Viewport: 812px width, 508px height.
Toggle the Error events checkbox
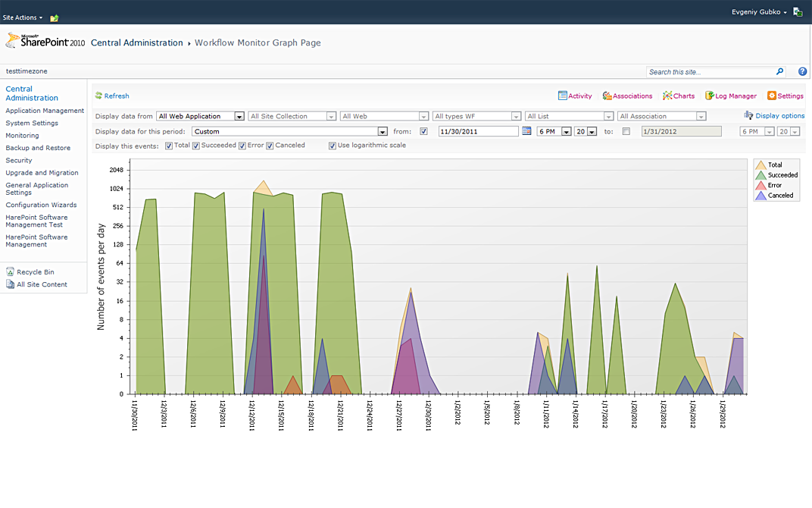[242, 146]
